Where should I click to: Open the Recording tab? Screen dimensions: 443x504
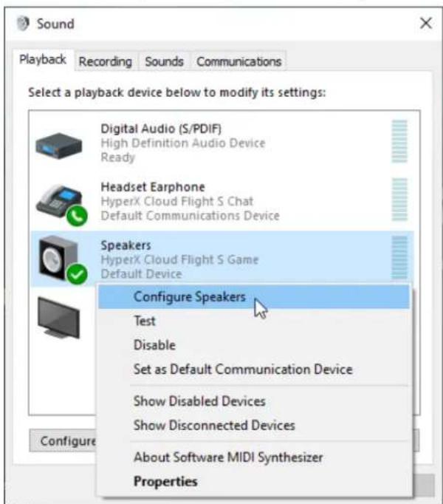pyautogui.click(x=106, y=61)
